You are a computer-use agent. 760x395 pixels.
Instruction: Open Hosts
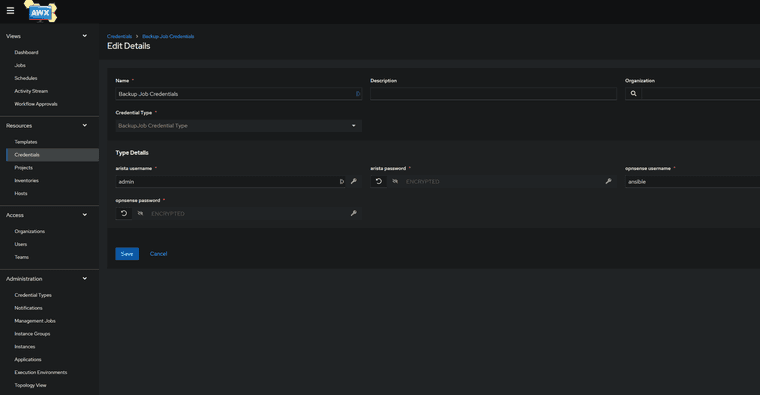tap(21, 193)
